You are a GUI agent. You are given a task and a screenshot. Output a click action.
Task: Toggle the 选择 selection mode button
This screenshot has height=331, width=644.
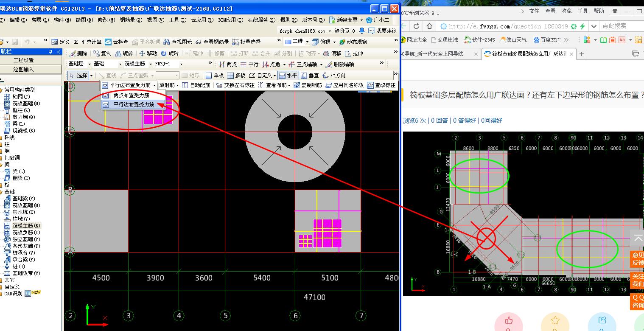(78, 76)
